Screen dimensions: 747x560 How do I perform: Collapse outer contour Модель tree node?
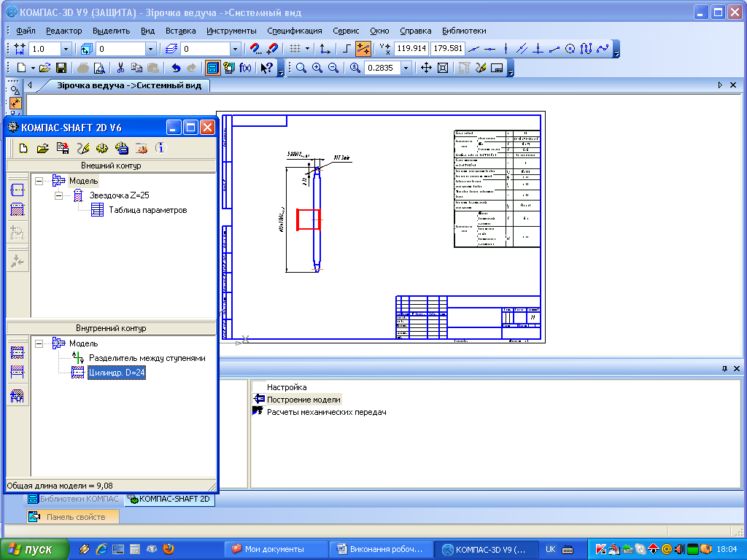tap(39, 181)
